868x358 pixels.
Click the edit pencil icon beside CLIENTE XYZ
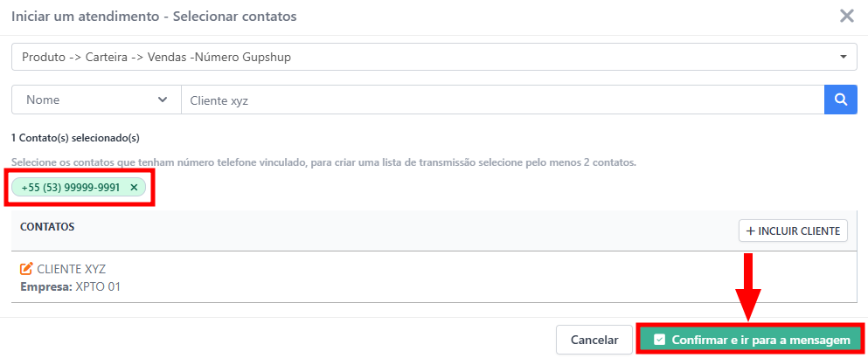click(x=26, y=269)
